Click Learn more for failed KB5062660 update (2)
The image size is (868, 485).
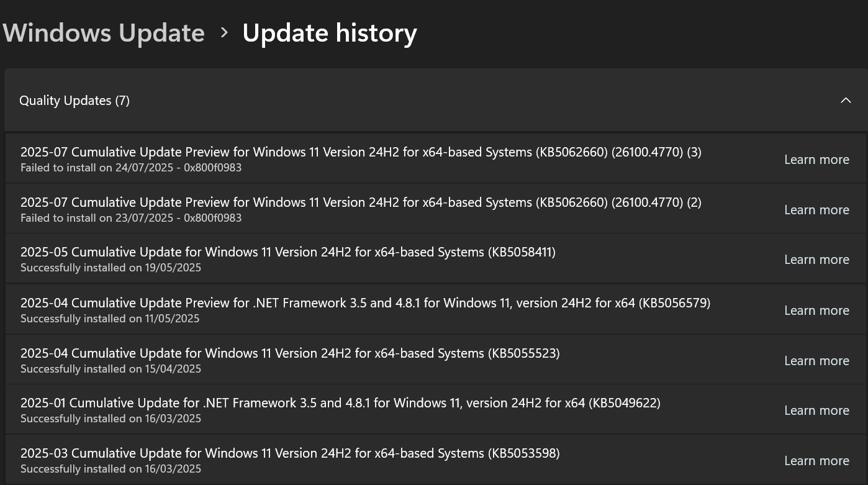(x=816, y=209)
